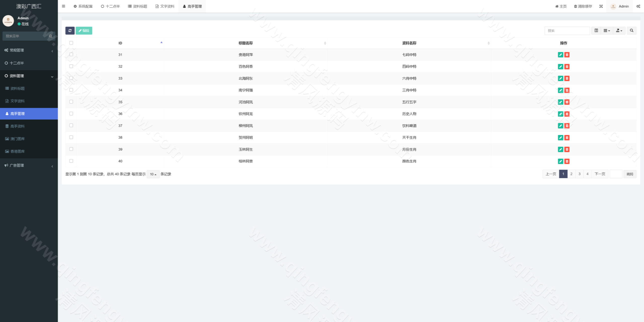644x322 pixels.
Task: Check the checkbox for row ID 36
Action: [x=71, y=114]
